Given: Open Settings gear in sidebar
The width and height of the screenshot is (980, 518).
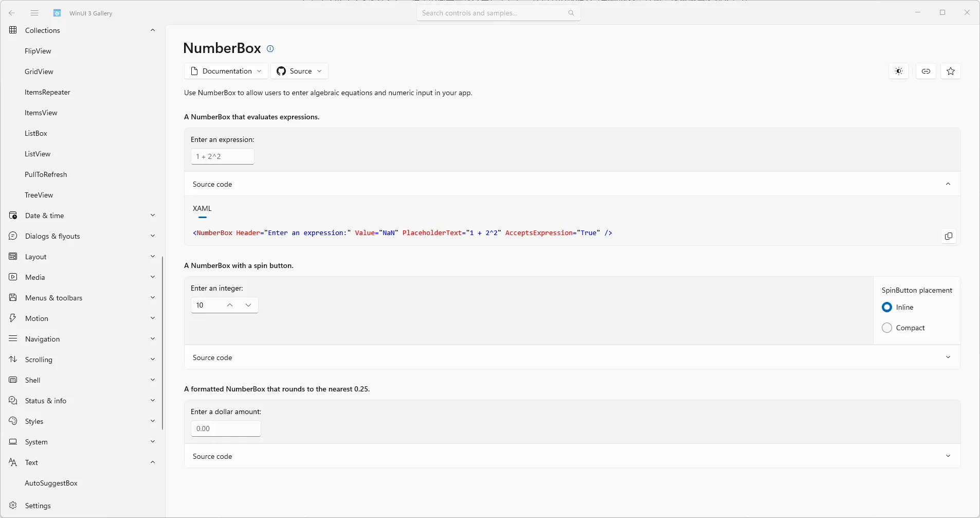Looking at the screenshot, I should point(13,506).
